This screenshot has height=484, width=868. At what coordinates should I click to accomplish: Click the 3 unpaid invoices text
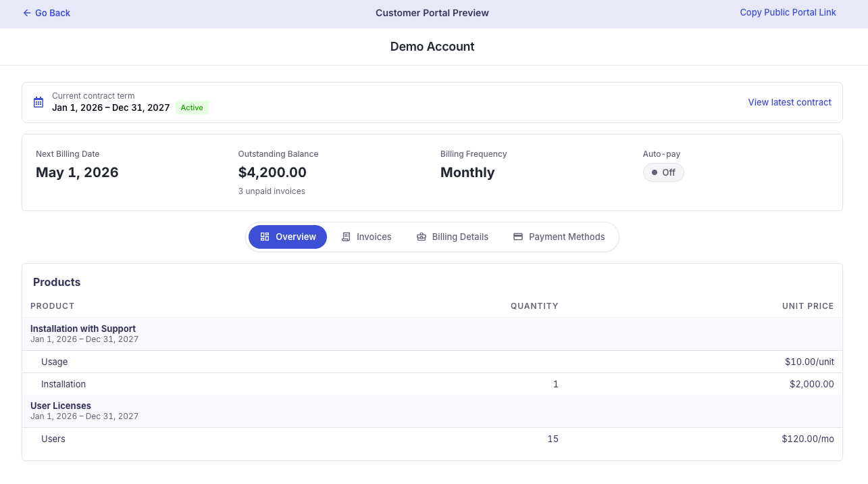[x=272, y=191]
